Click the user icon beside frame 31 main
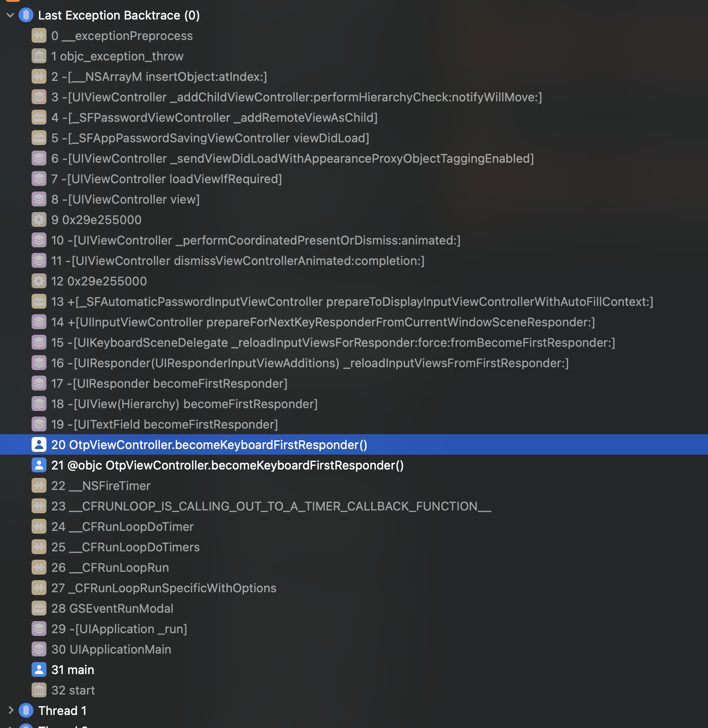This screenshot has height=728, width=708. 39,669
